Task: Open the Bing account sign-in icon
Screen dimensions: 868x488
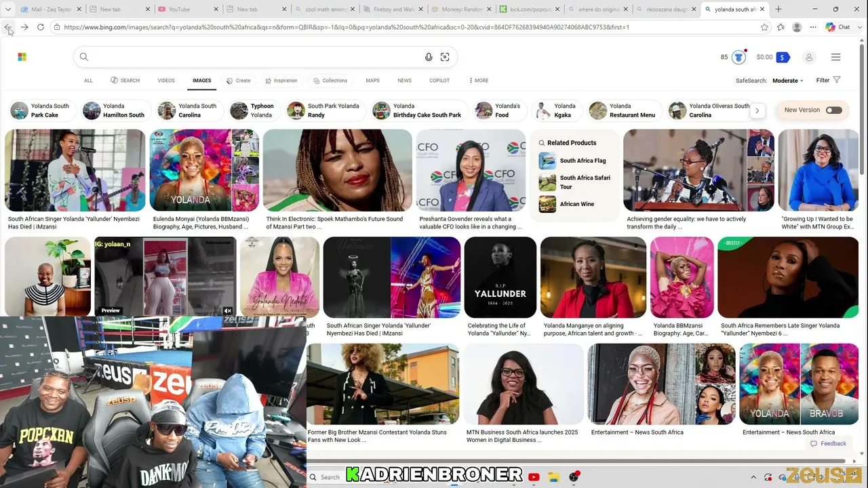Action: [x=809, y=57]
